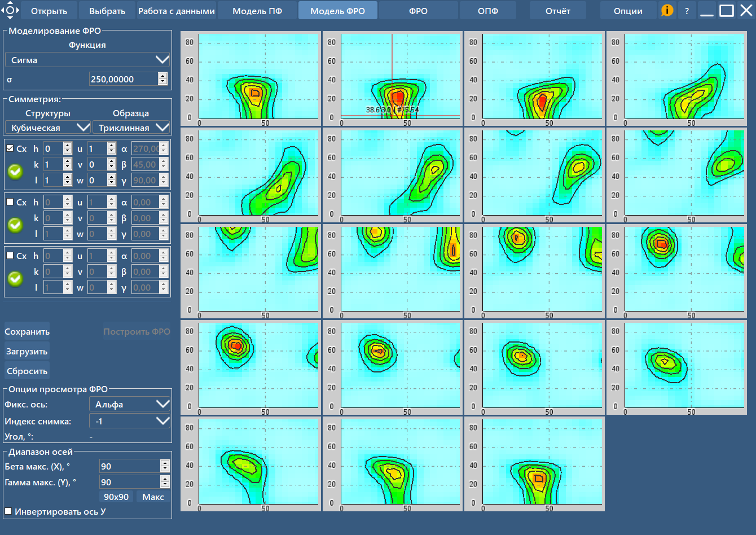756x535 pixels.
Task: Click the move window crosshair icon
Action: click(x=10, y=10)
